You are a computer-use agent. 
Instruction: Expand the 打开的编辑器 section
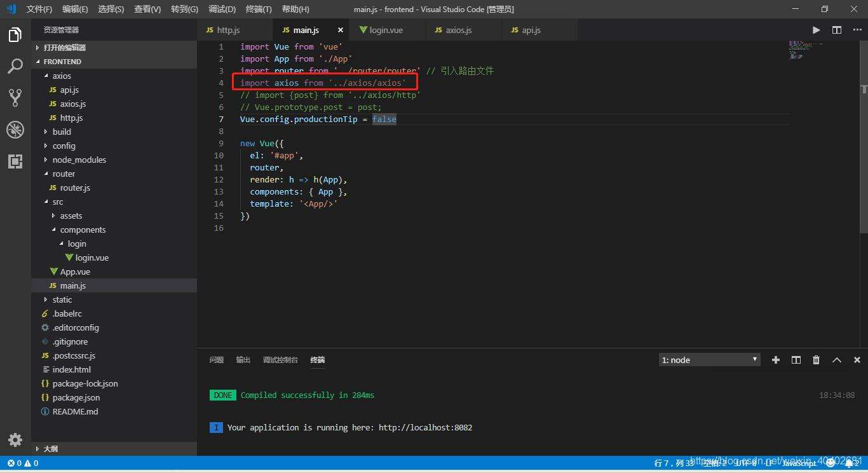click(114, 48)
